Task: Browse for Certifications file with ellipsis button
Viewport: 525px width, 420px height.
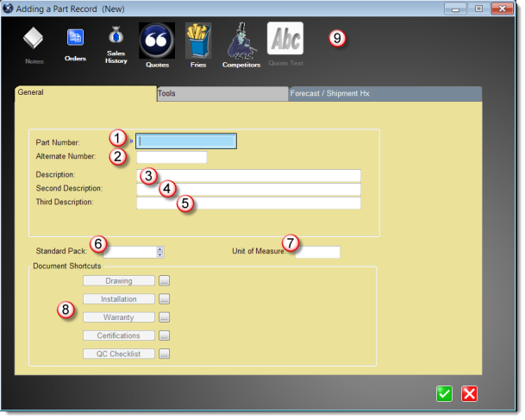Action: (x=164, y=335)
